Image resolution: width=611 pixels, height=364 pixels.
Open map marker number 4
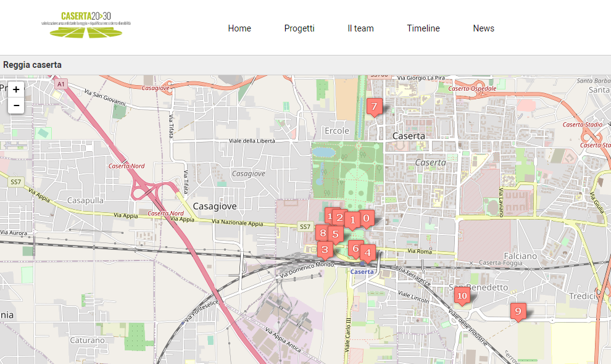(x=368, y=252)
